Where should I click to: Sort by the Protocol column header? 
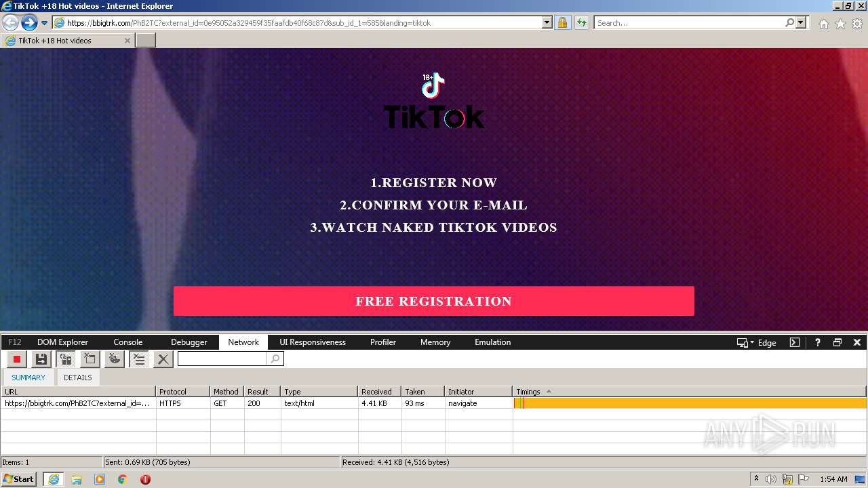pos(183,392)
